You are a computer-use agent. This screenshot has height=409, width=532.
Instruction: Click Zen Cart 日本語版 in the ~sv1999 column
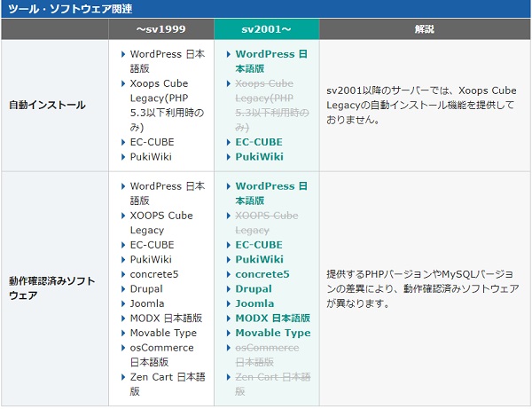pos(168,384)
